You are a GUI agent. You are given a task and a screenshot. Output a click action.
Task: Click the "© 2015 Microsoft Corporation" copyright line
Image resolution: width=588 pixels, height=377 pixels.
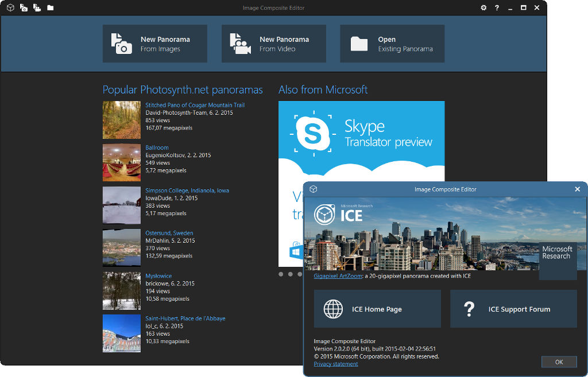click(376, 356)
